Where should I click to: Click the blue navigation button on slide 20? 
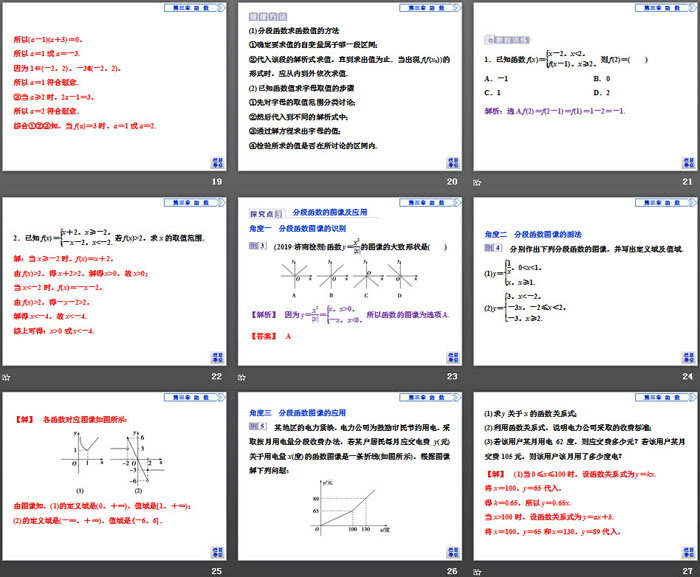pos(453,163)
